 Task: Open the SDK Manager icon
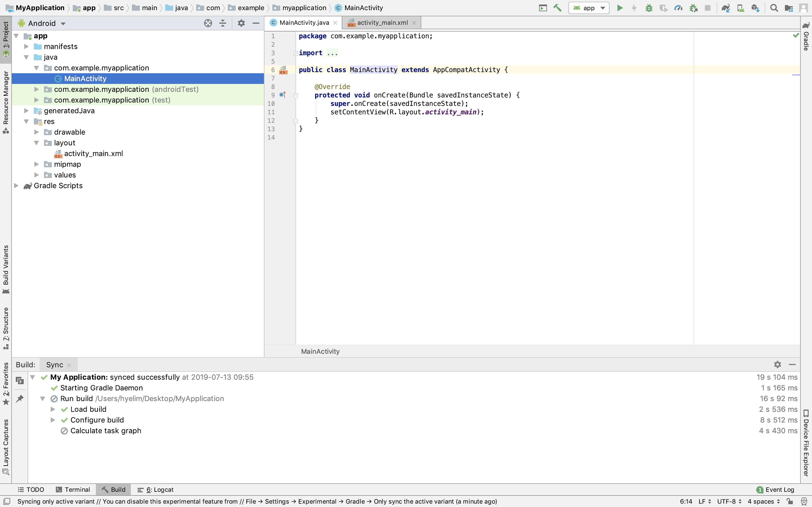[x=755, y=8]
